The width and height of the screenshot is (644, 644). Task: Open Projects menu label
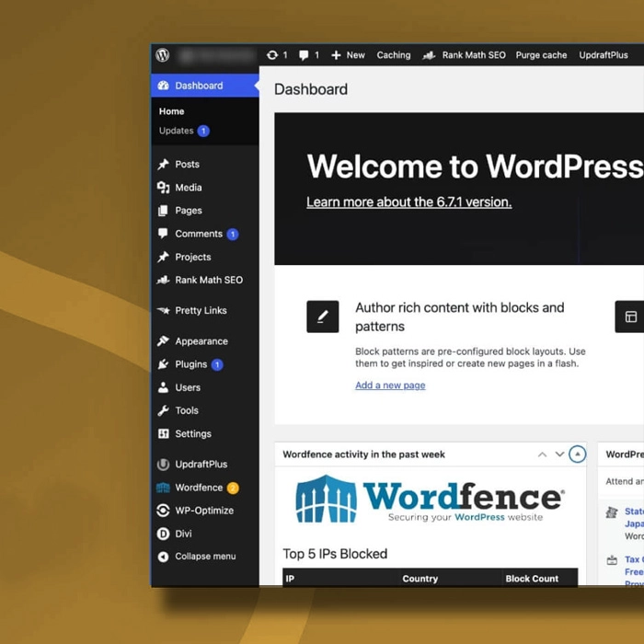(193, 257)
